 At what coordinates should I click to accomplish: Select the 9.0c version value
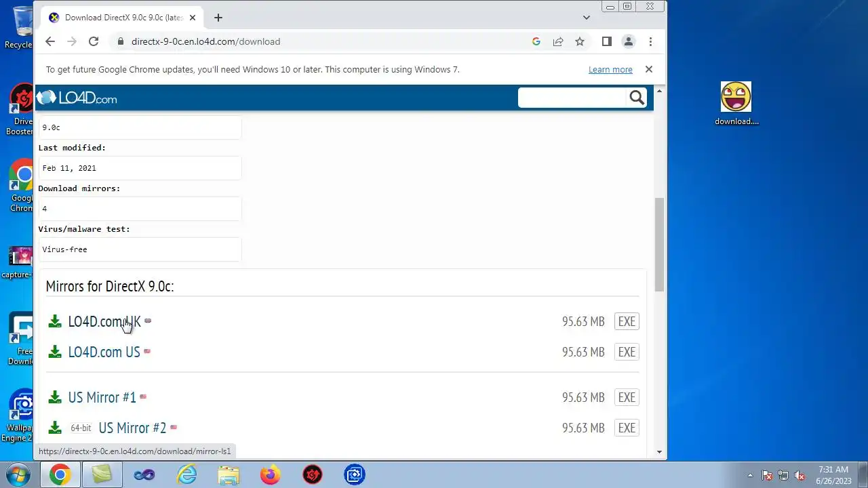click(51, 127)
